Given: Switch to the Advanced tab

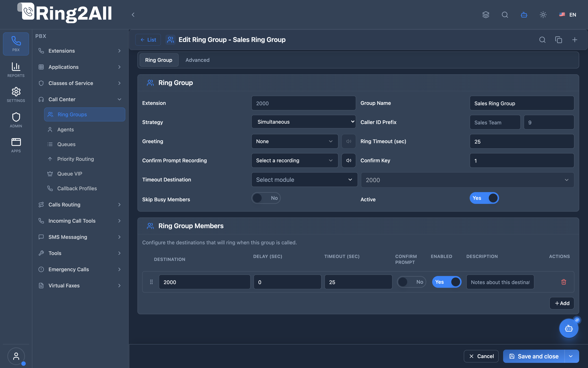Looking at the screenshot, I should (x=197, y=60).
